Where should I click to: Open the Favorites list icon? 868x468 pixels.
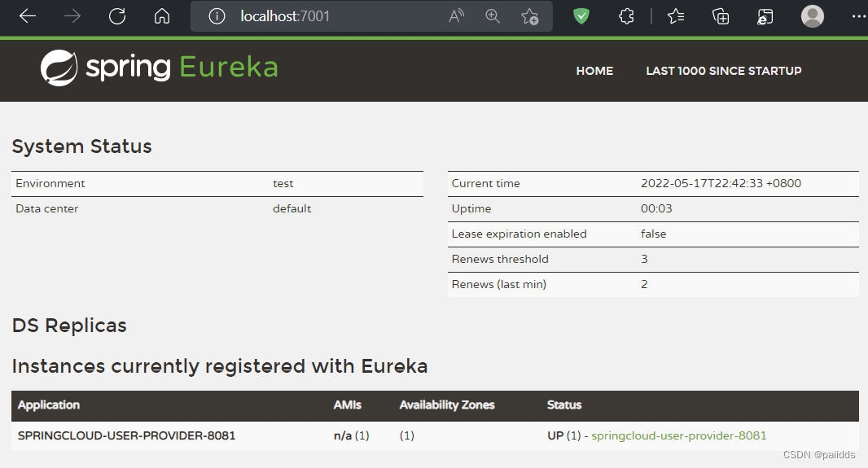(x=675, y=16)
